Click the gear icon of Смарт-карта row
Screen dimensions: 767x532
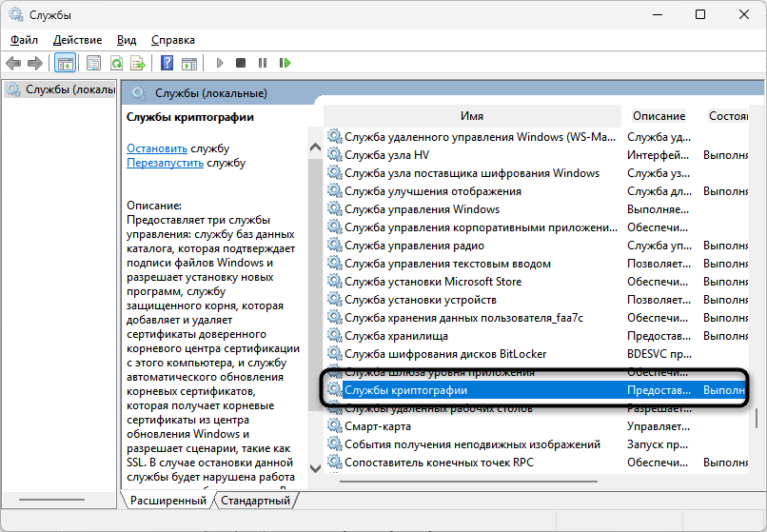pos(335,426)
